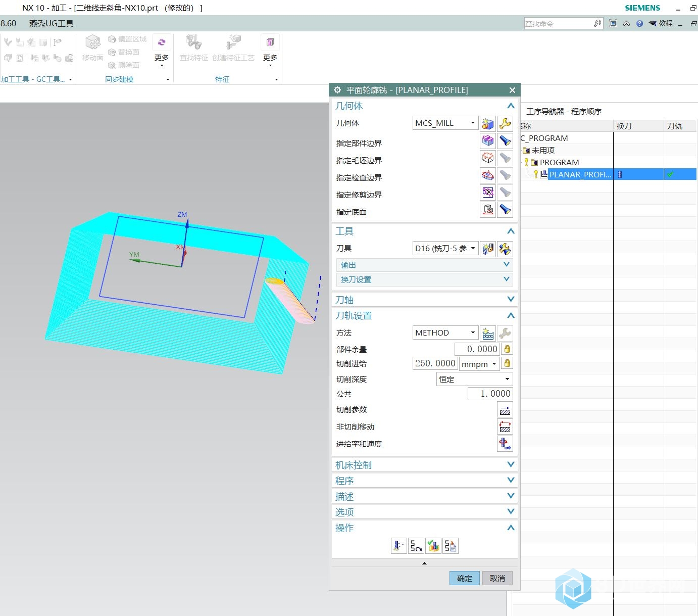Select or edit blank boundary (指定毛坯边界)

[x=488, y=158]
